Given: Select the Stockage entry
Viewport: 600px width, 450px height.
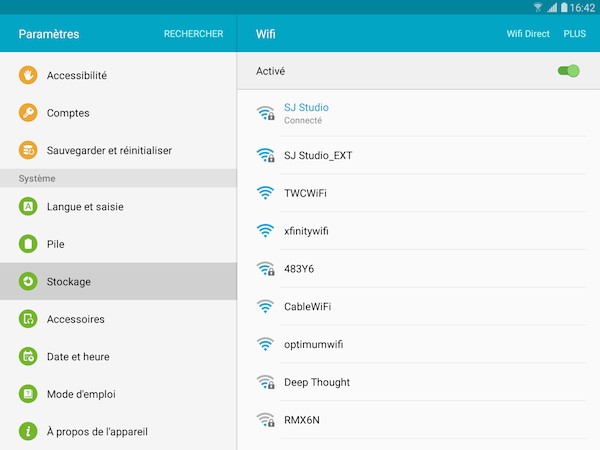Looking at the screenshot, I should 118,281.
